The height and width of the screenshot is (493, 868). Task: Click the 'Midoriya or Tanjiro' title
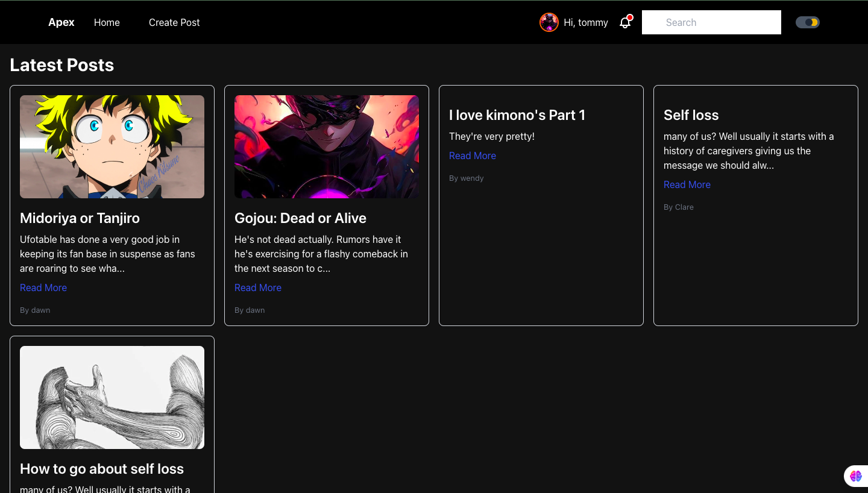pyautogui.click(x=80, y=218)
